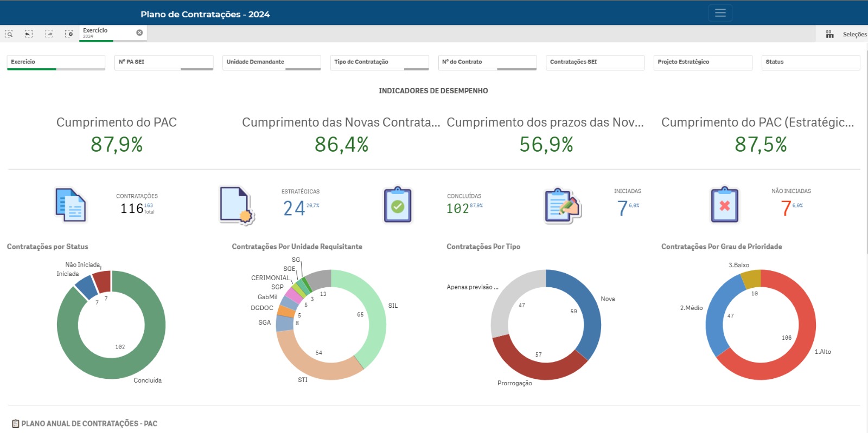Click Contratações Por Grau de Prioridade title

(x=722, y=247)
